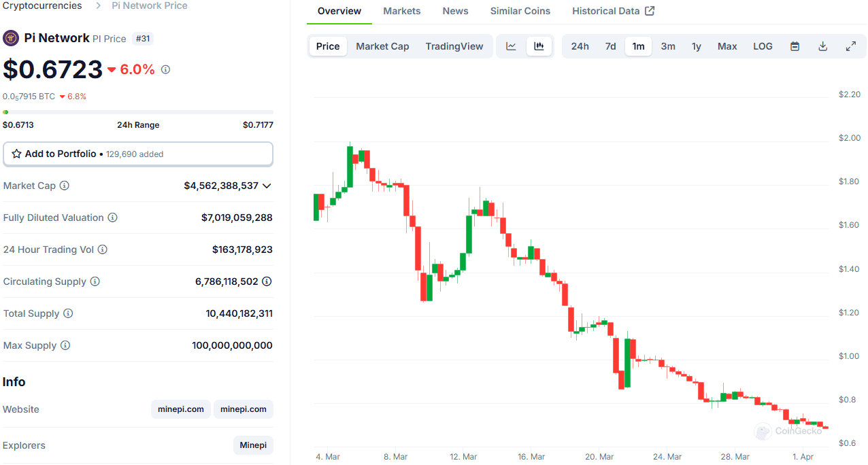Expand the Market Cap value chevron
The image size is (868, 465).
(267, 186)
